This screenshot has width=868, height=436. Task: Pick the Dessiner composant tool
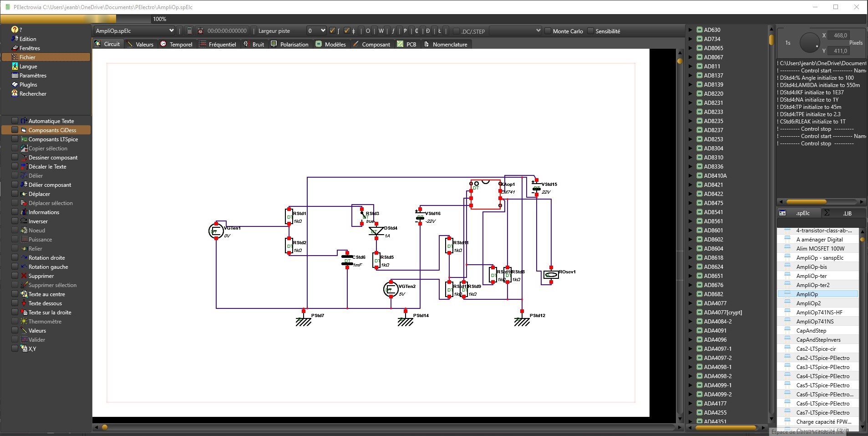(53, 158)
